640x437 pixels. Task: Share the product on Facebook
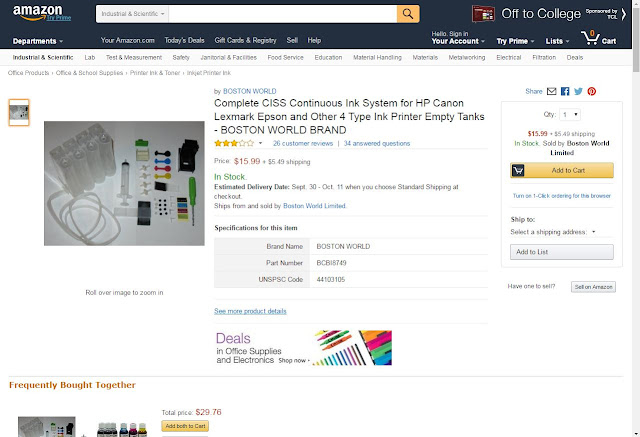pyautogui.click(x=565, y=91)
